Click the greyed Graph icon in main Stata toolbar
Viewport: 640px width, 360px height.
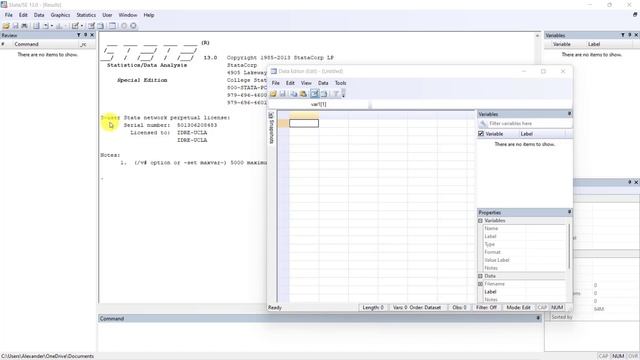tap(59, 26)
